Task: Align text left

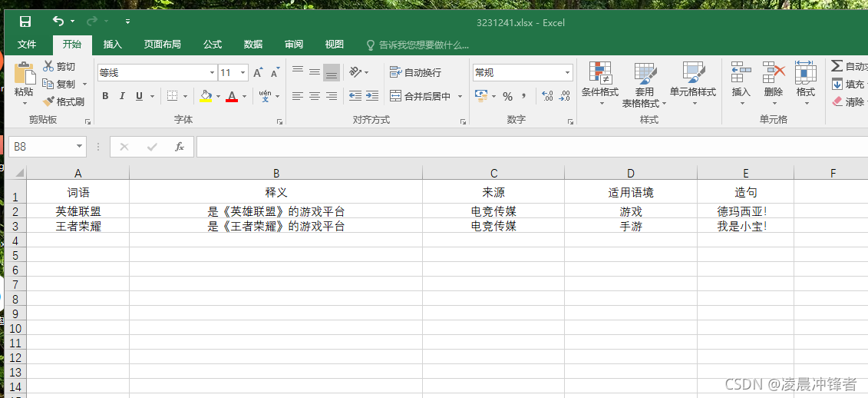Action: point(298,97)
